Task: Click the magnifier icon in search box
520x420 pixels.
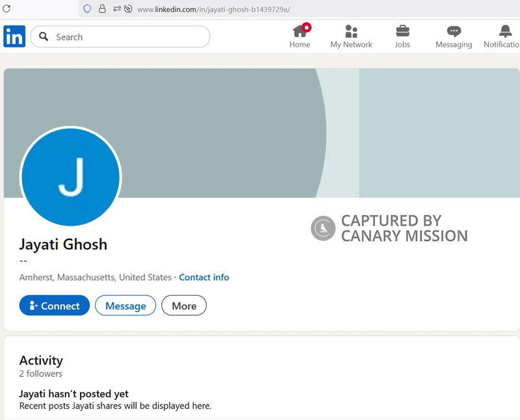Action: tap(44, 36)
